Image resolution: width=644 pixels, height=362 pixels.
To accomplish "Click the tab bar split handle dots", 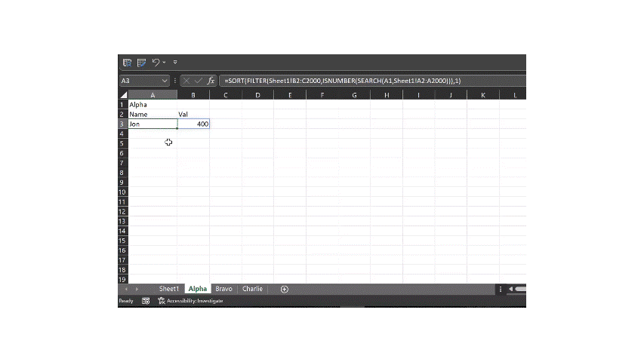I will (501, 290).
